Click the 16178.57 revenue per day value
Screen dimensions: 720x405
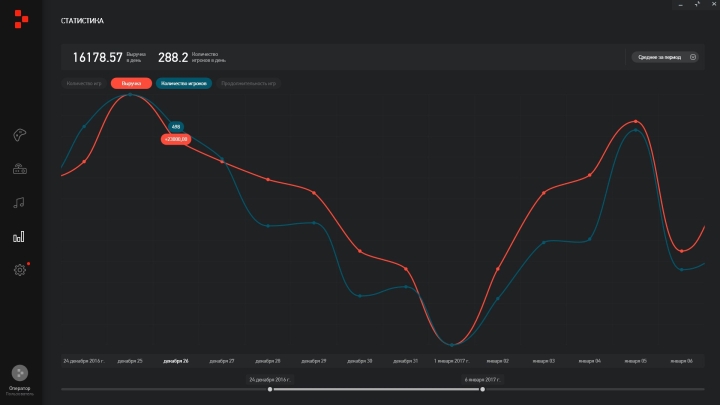coord(97,57)
